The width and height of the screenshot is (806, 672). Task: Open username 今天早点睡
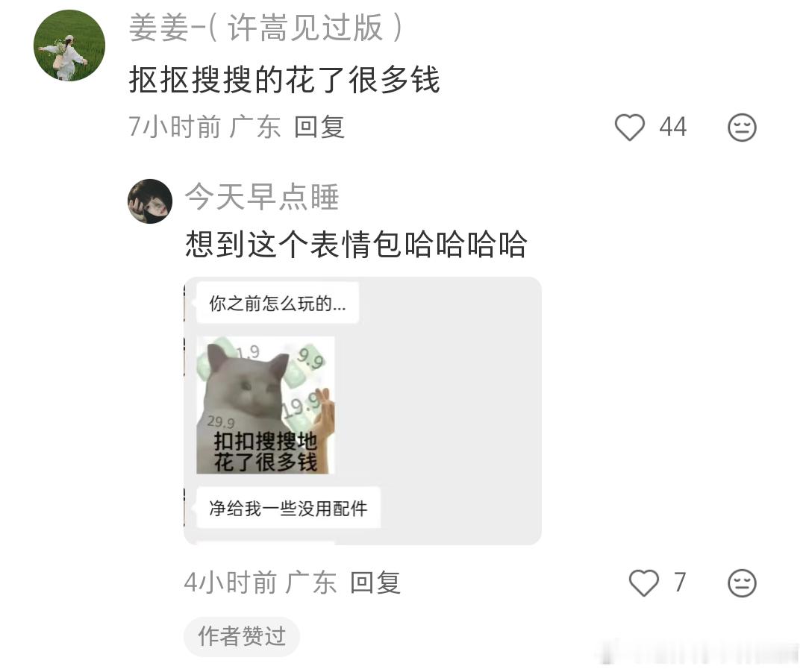[262, 196]
